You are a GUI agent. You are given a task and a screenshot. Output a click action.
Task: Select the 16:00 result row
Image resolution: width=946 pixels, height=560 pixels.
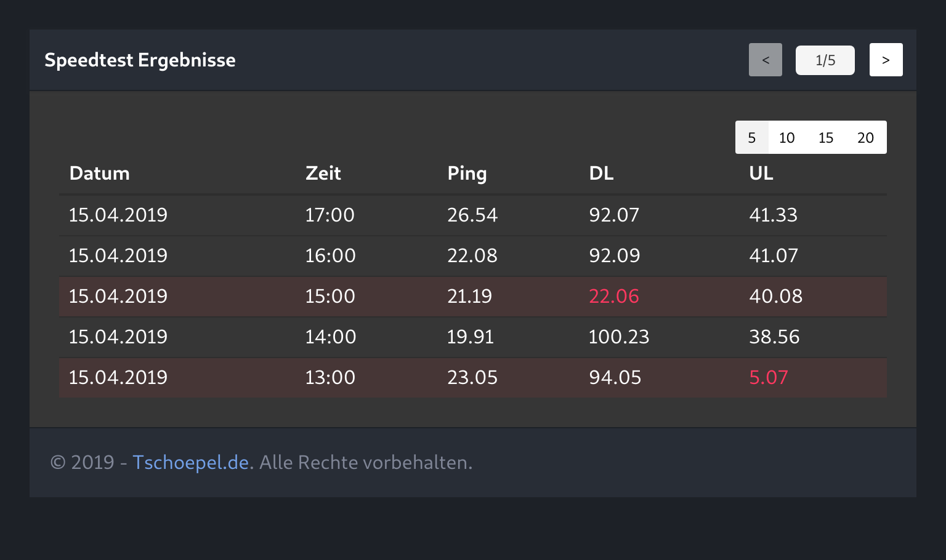click(330, 255)
